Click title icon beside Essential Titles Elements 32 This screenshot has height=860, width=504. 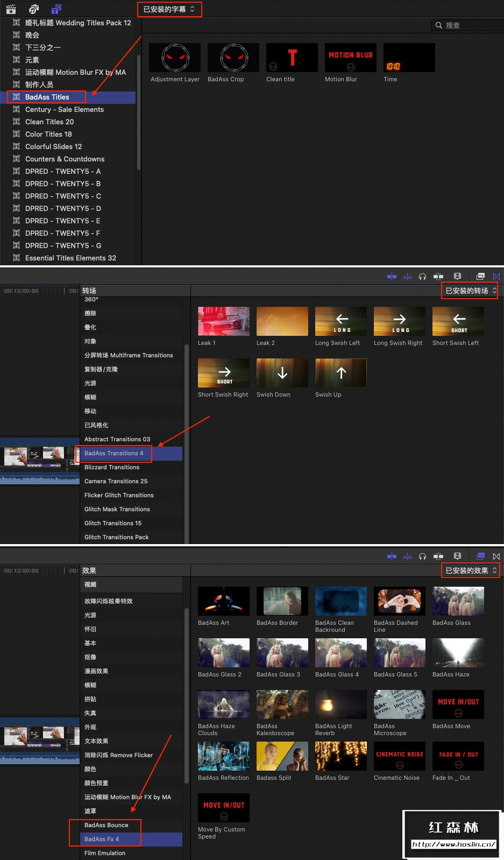tap(16, 258)
